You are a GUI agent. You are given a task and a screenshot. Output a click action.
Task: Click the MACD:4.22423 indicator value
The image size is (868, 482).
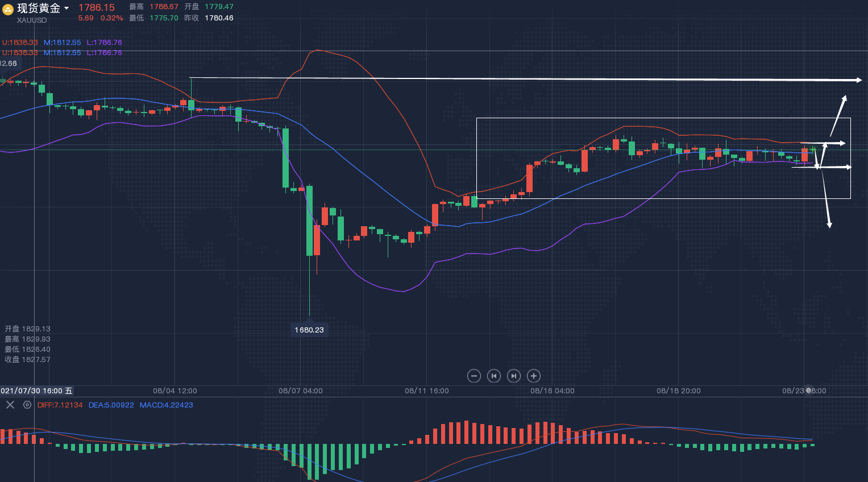pos(167,405)
